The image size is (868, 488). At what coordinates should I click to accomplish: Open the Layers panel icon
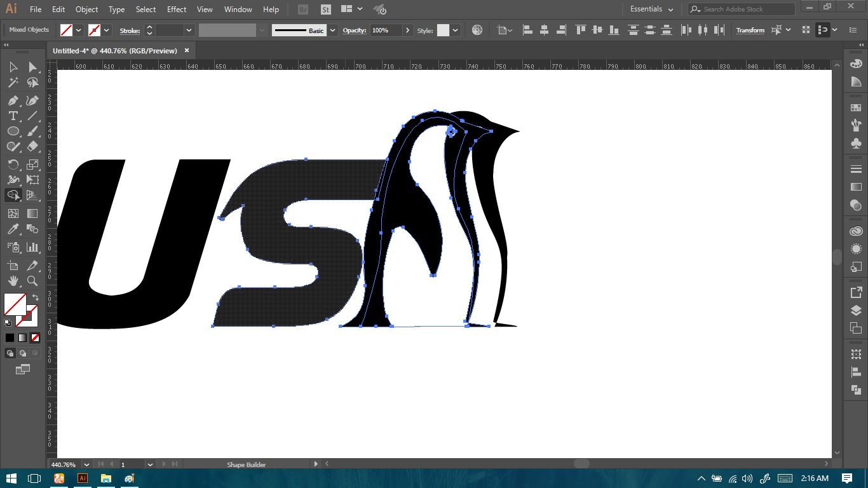pos(856,311)
